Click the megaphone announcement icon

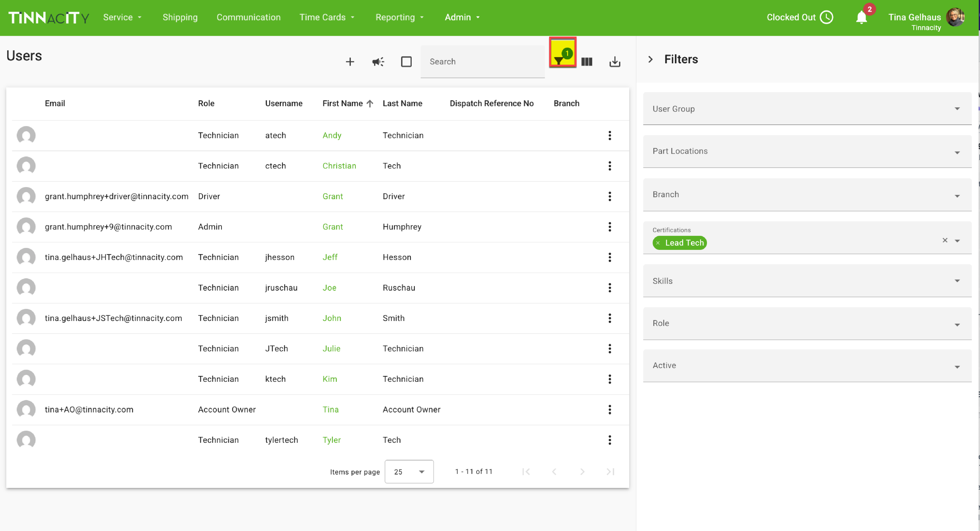378,62
